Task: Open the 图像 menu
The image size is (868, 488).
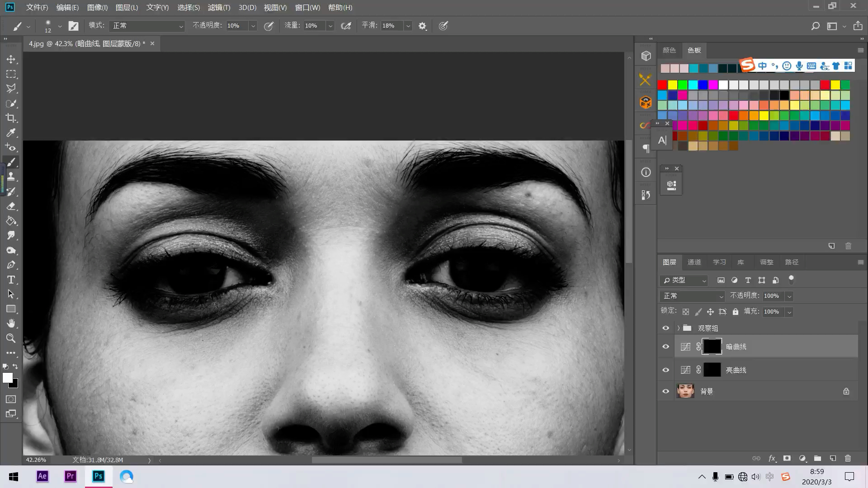Action: 97,7
